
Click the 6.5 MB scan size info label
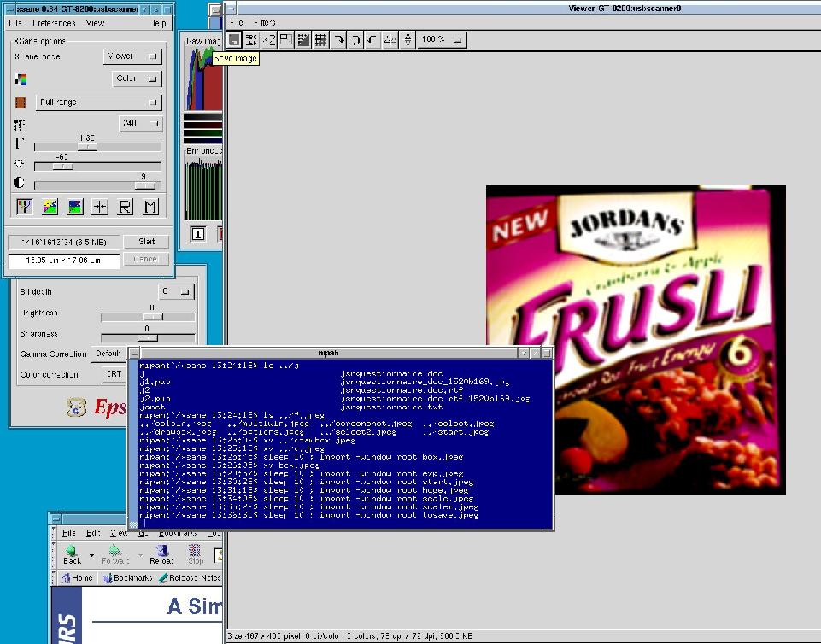click(x=64, y=243)
